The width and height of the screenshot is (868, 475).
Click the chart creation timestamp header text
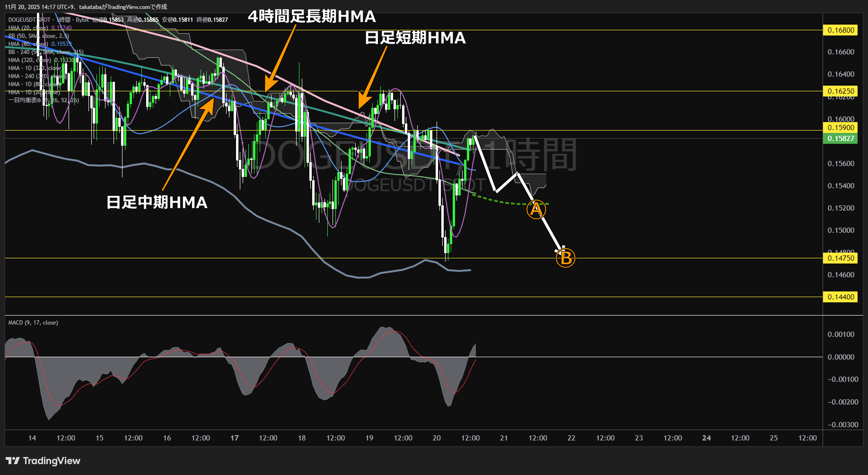(86, 7)
